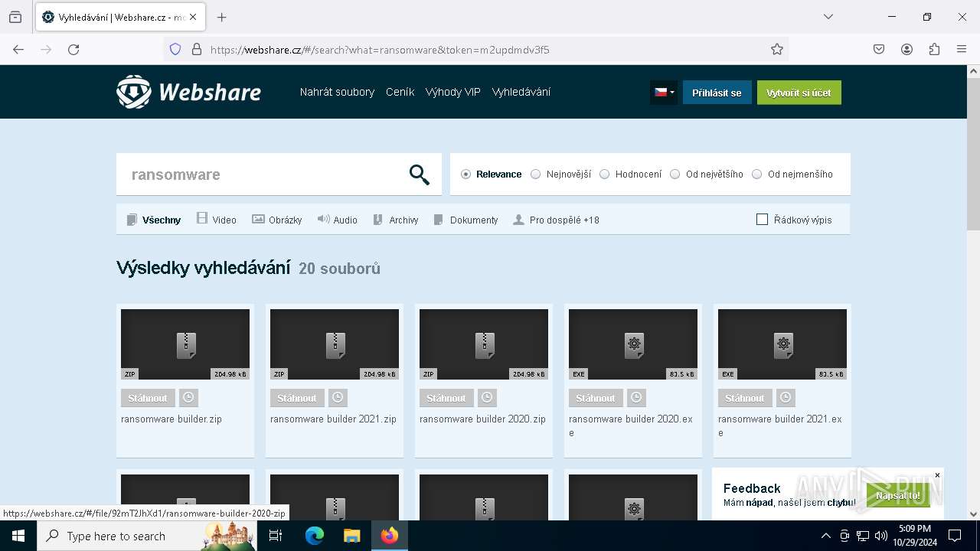980x551 pixels.
Task: Open clock icon for ransomware builder 2021.exe
Action: click(x=786, y=398)
